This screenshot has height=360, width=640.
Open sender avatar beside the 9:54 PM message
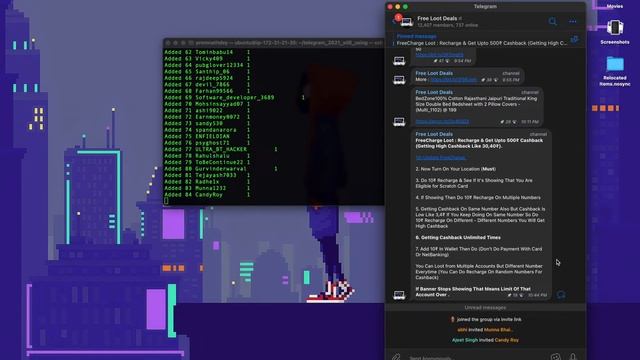(399, 61)
